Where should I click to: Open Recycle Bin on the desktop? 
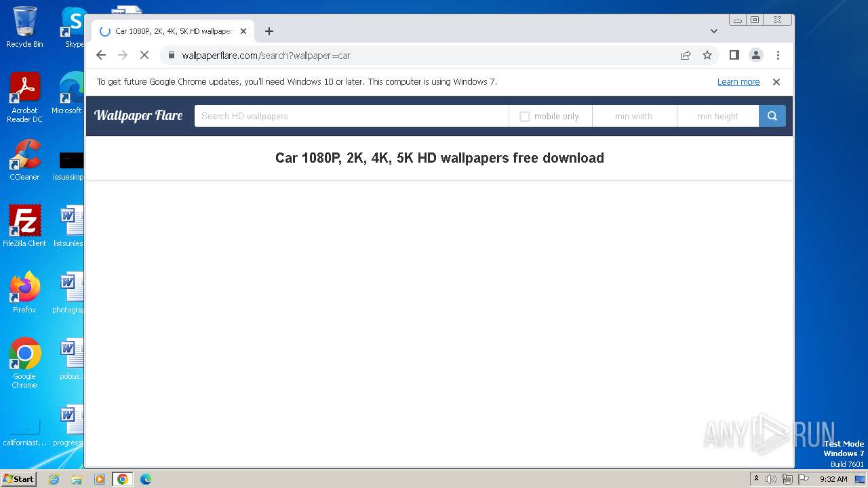tap(24, 27)
